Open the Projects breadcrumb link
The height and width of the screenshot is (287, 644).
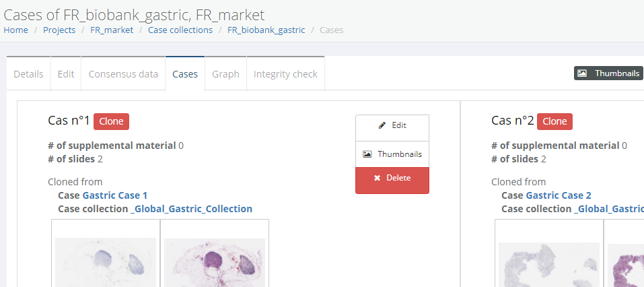coord(59,30)
